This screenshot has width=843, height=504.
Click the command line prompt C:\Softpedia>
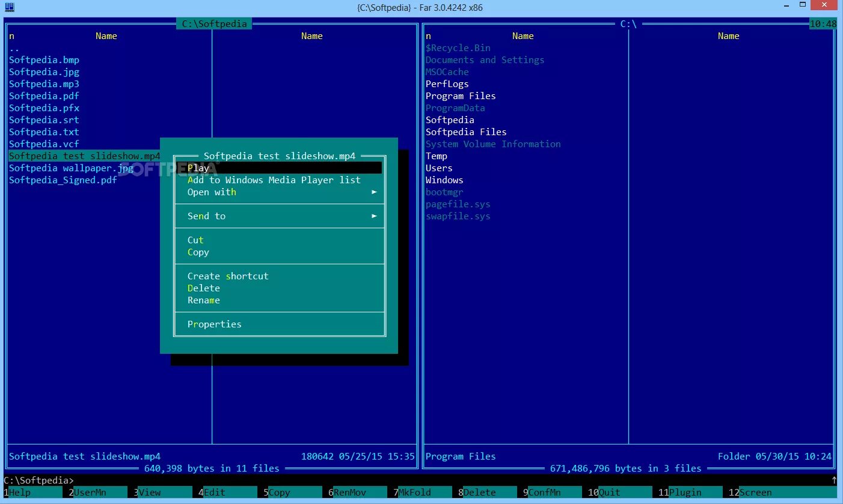click(38, 481)
